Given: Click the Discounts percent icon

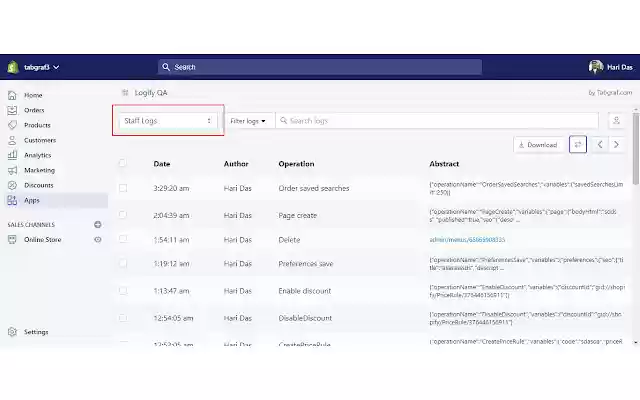Looking at the screenshot, I should coord(12,185).
